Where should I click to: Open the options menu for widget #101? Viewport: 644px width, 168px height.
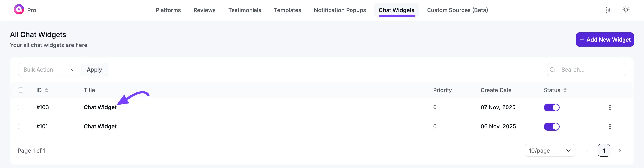610,127
